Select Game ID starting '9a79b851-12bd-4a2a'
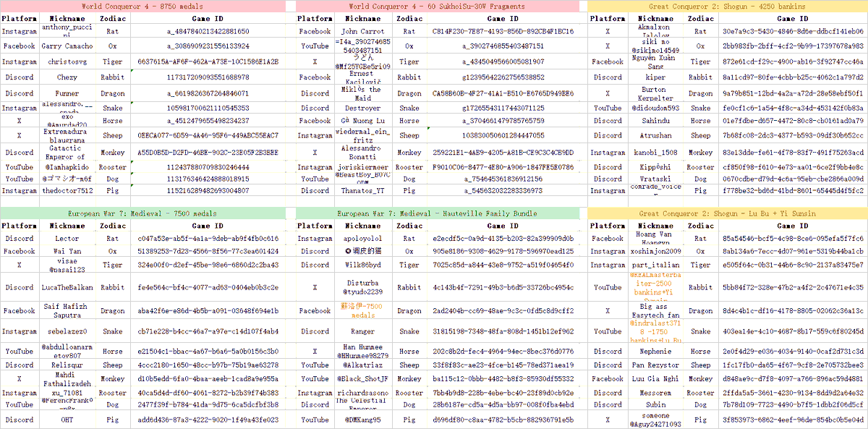Image resolution: width=868 pixels, height=429 pixels. 792,93
